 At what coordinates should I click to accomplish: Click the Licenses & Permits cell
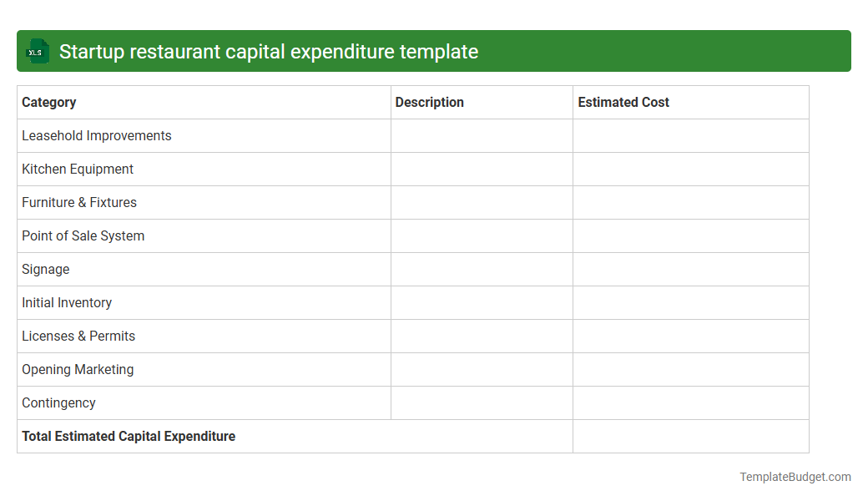click(78, 336)
